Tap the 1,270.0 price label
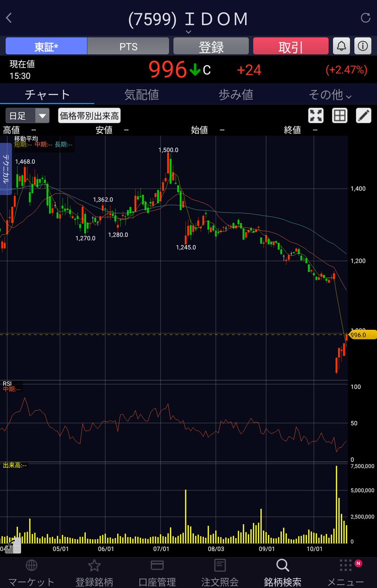Image resolution: width=377 pixels, height=588 pixels. tap(85, 238)
